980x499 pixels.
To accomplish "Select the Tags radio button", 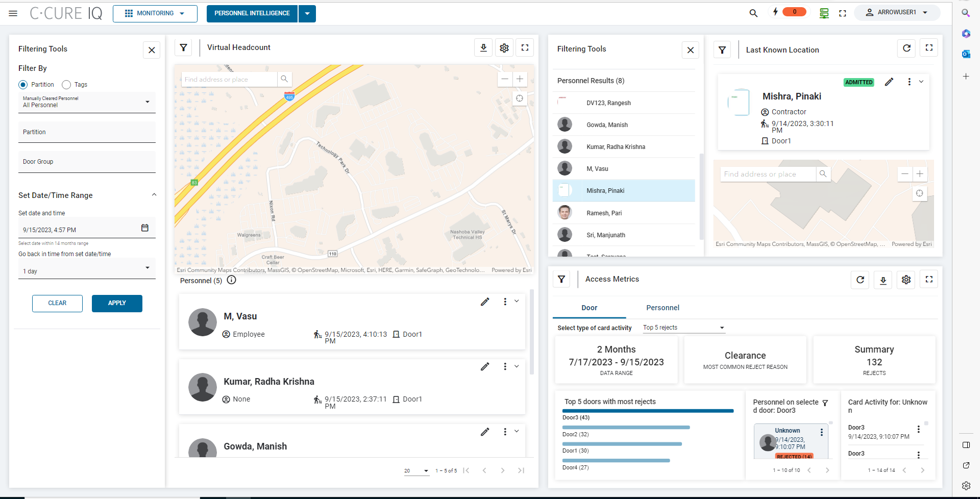I will click(x=66, y=85).
